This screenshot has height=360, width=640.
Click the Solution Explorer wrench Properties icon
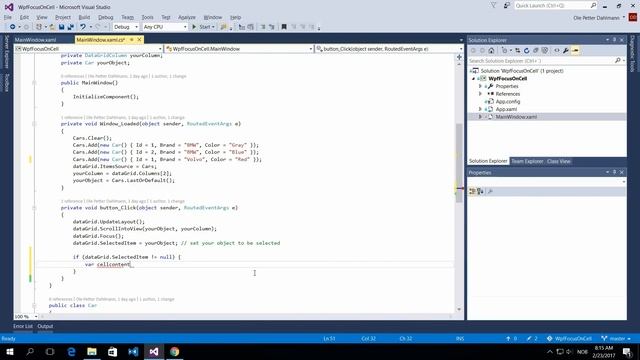[566, 51]
